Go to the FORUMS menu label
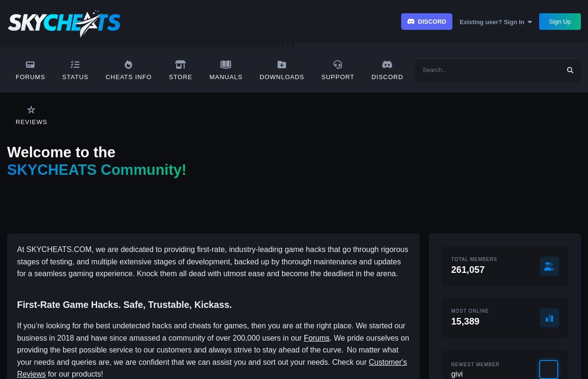This screenshot has height=379, width=588. point(30,77)
